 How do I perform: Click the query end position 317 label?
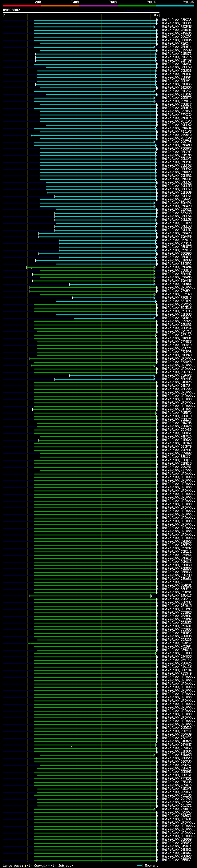coord(155,15)
